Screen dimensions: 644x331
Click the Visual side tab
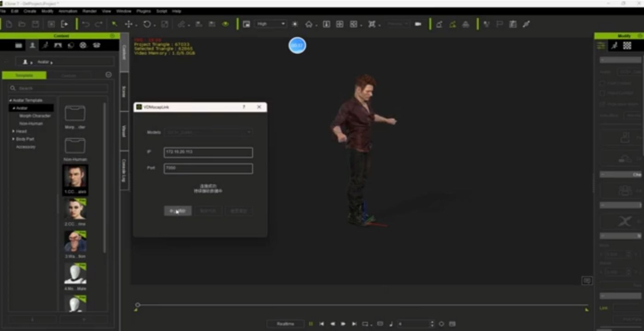124,131
